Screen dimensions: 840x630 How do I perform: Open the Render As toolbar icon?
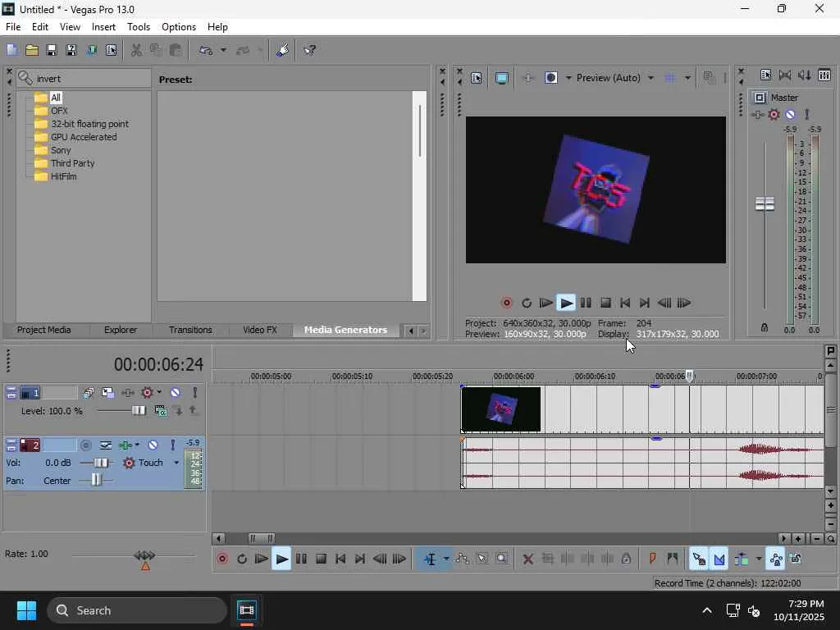[91, 50]
